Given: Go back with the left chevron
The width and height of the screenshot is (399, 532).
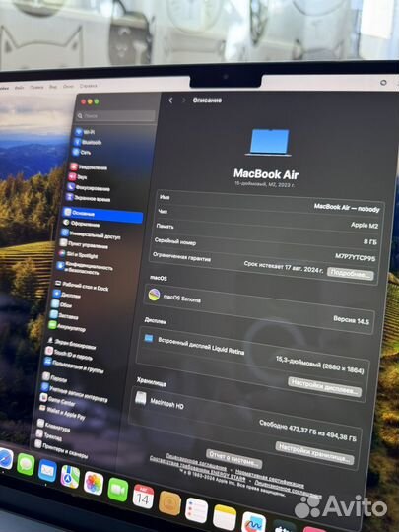Looking at the screenshot, I should tap(170, 100).
